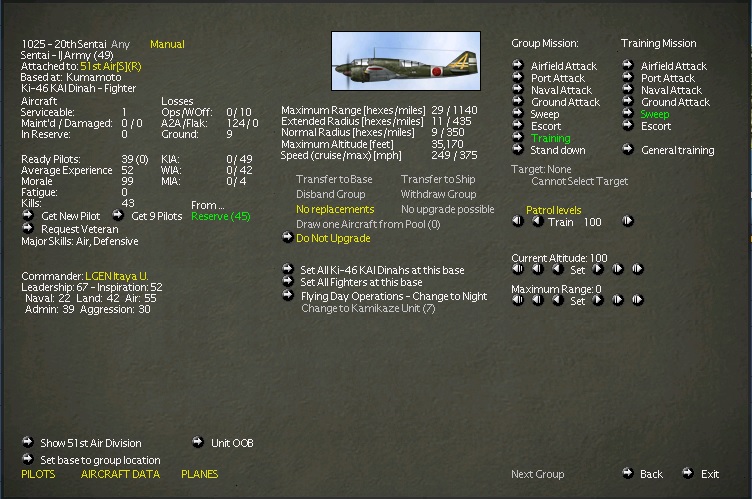Click Do Not Upgrade text
The image size is (752, 499).
tap(333, 238)
